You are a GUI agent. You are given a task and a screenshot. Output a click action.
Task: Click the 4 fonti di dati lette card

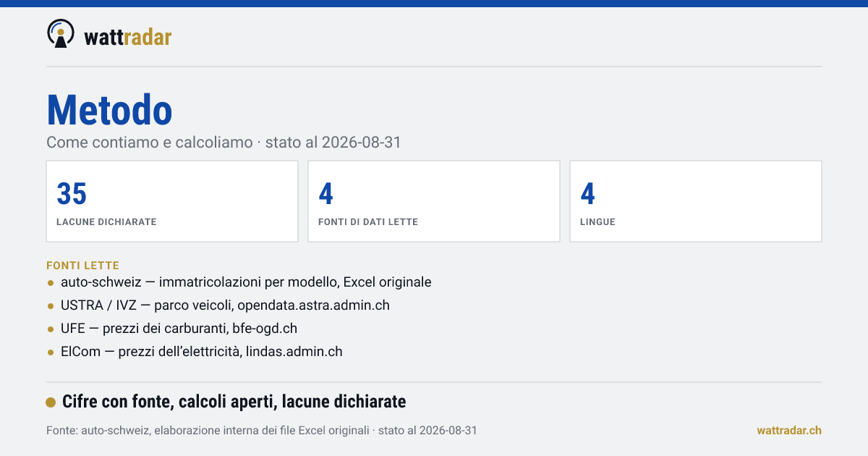(x=434, y=201)
